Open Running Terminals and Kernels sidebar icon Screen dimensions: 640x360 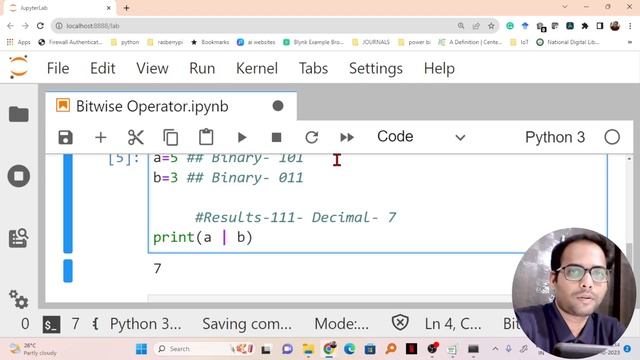[x=19, y=176]
